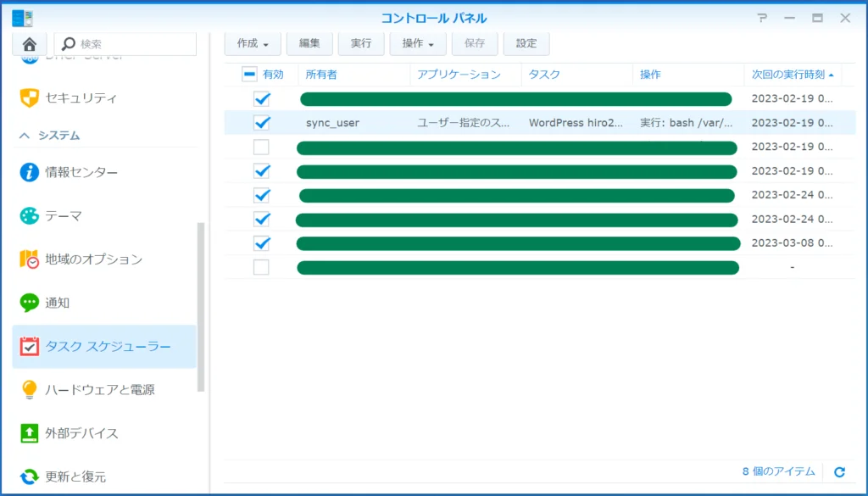Open External Devices (外部デバイス) icon
Image resolution: width=868 pixels, height=496 pixels.
click(30, 433)
